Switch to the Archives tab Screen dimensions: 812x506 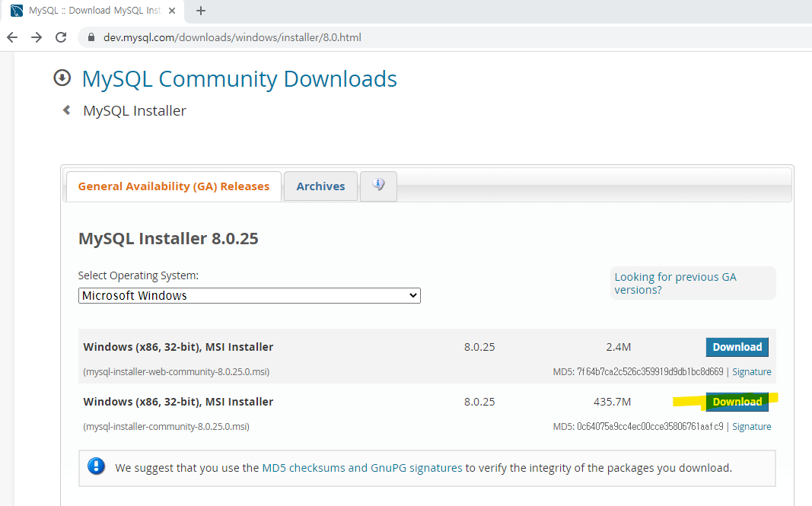tap(320, 186)
